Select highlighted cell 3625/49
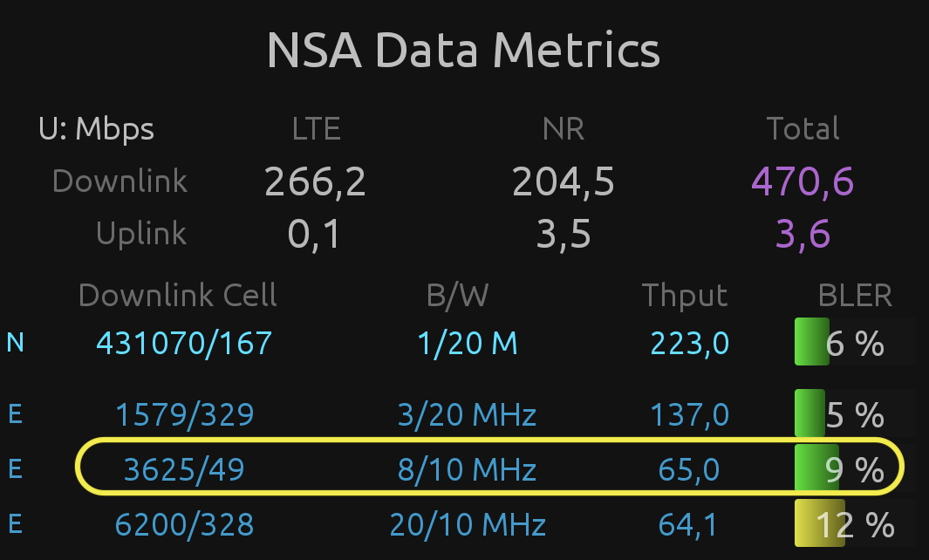Viewport: 929px width, 560px height. [184, 470]
